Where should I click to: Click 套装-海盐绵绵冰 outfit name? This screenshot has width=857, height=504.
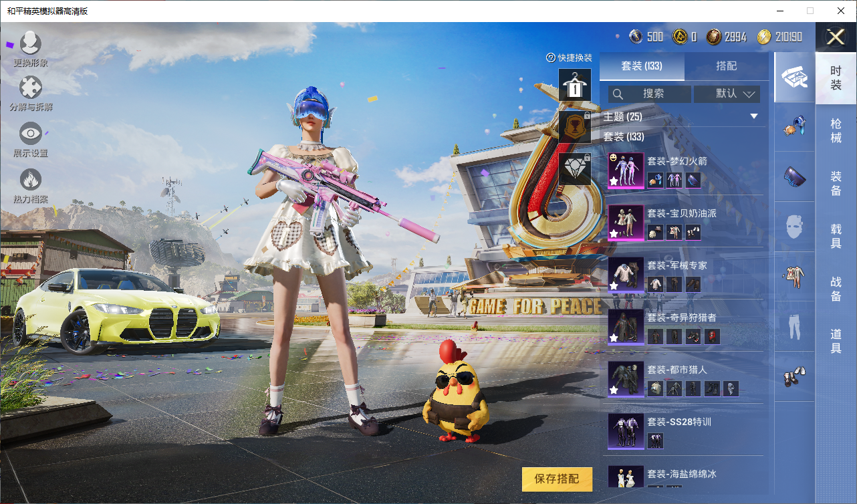(681, 474)
